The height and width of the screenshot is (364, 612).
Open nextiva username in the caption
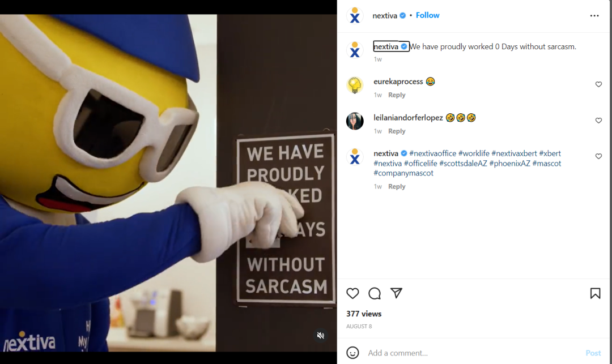[386, 46]
